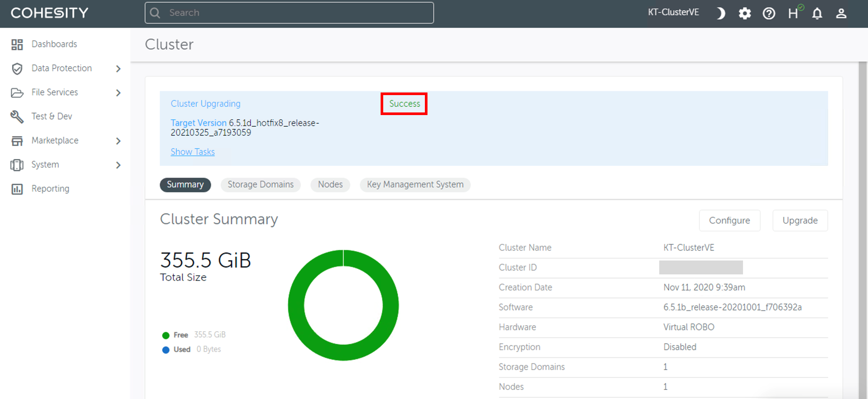
Task: Click the 355.5 GiB total size value
Action: click(x=206, y=261)
